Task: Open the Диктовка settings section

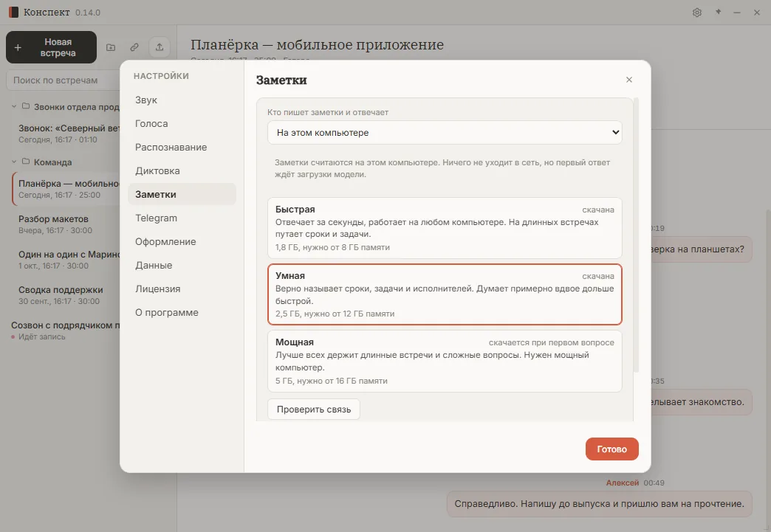Action: pos(182,170)
